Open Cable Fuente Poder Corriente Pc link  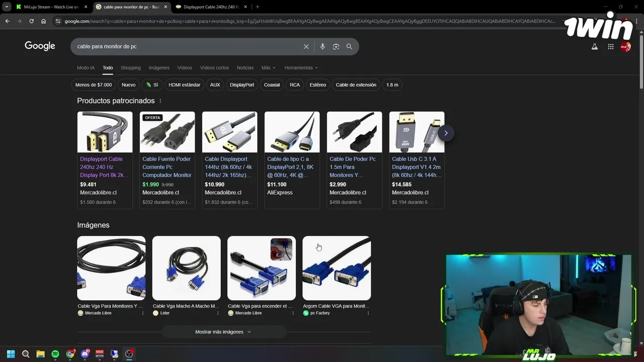pos(167,167)
